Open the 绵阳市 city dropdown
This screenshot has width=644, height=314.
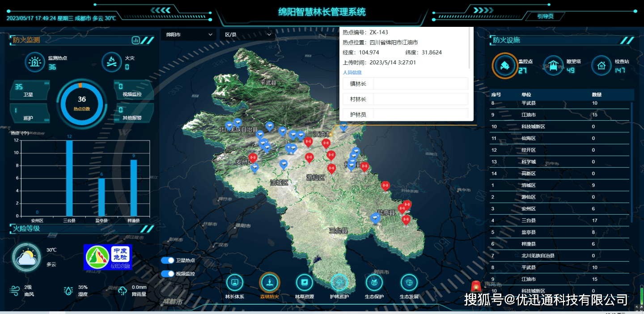click(x=189, y=34)
